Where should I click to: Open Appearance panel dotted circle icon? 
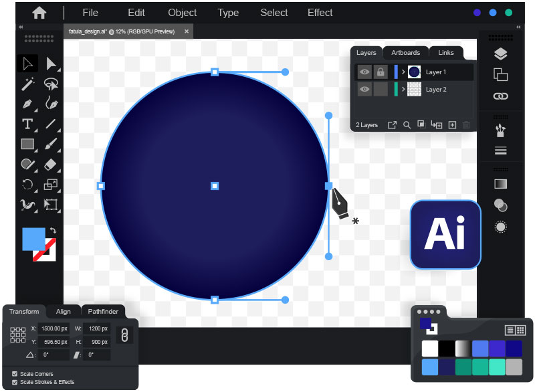pos(500,227)
